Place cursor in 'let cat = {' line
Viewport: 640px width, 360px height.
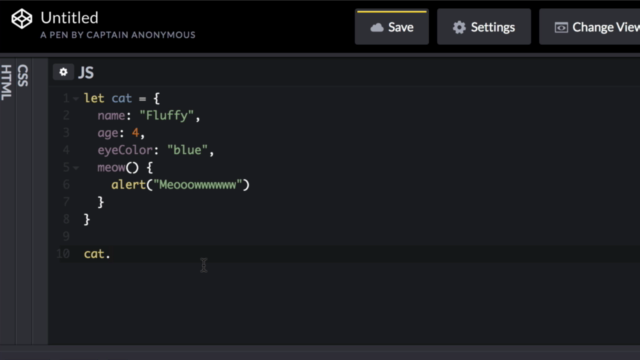[122, 98]
